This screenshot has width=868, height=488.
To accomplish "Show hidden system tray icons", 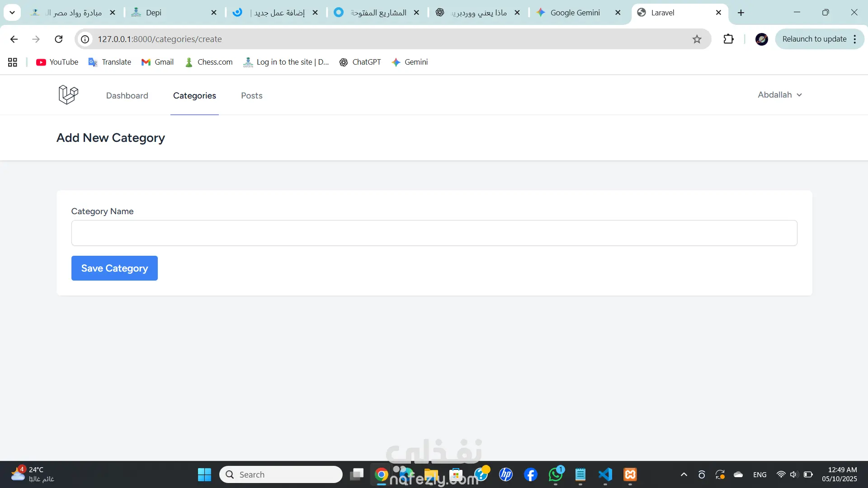I will tap(684, 474).
